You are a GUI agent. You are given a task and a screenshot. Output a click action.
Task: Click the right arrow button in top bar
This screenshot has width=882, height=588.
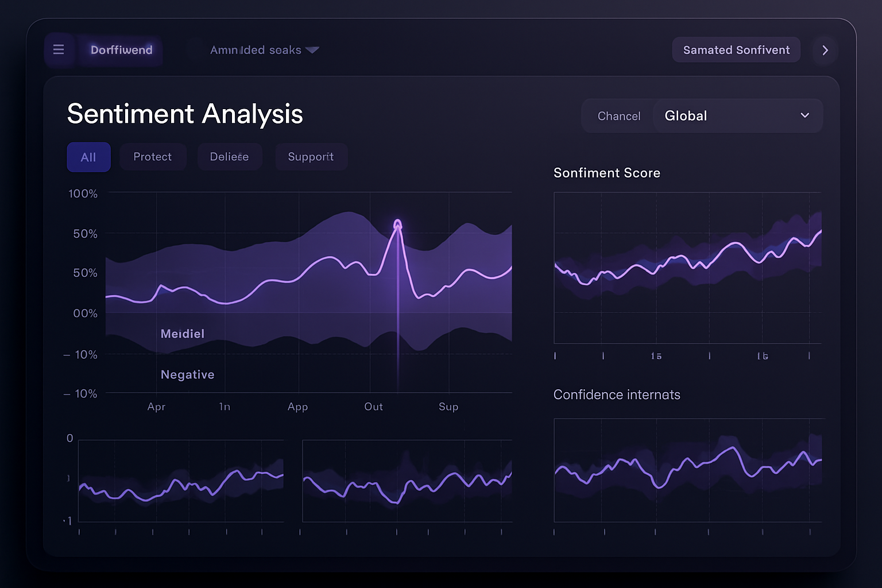(x=825, y=50)
